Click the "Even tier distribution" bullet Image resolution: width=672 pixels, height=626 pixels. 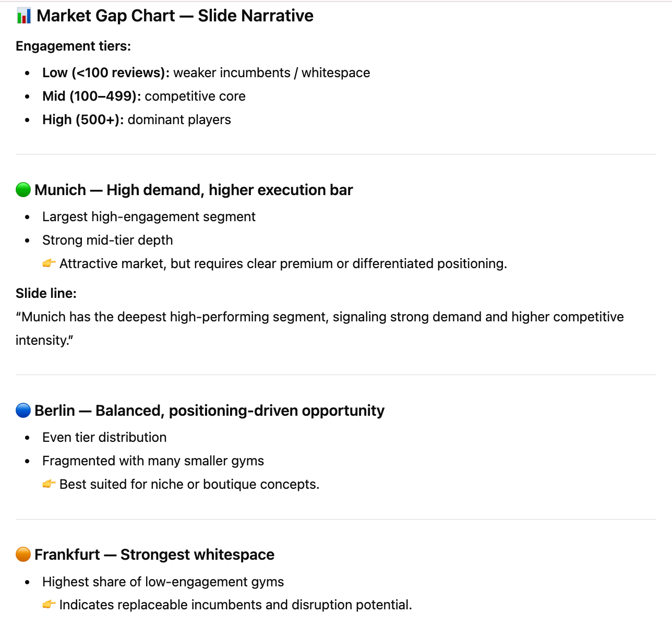(104, 437)
